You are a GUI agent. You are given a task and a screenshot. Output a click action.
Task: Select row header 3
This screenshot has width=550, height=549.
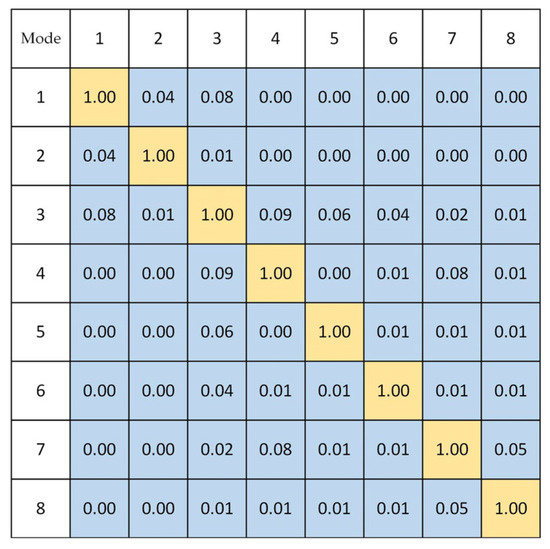click(x=41, y=215)
